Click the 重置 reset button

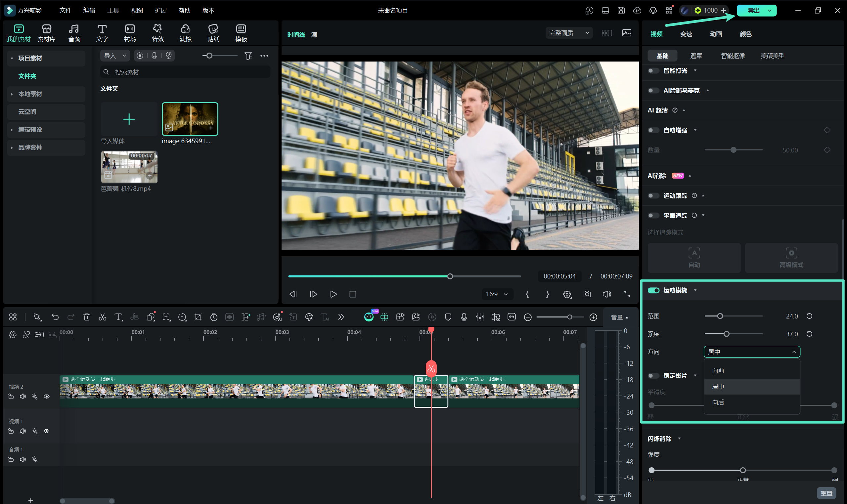coord(826,493)
